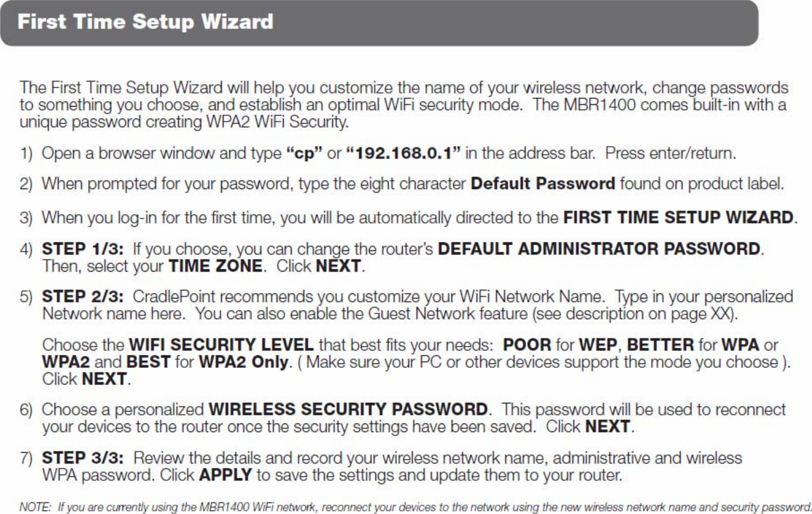812x514 pixels.
Task: Click the STEP 3/3 label
Action: click(x=83, y=458)
